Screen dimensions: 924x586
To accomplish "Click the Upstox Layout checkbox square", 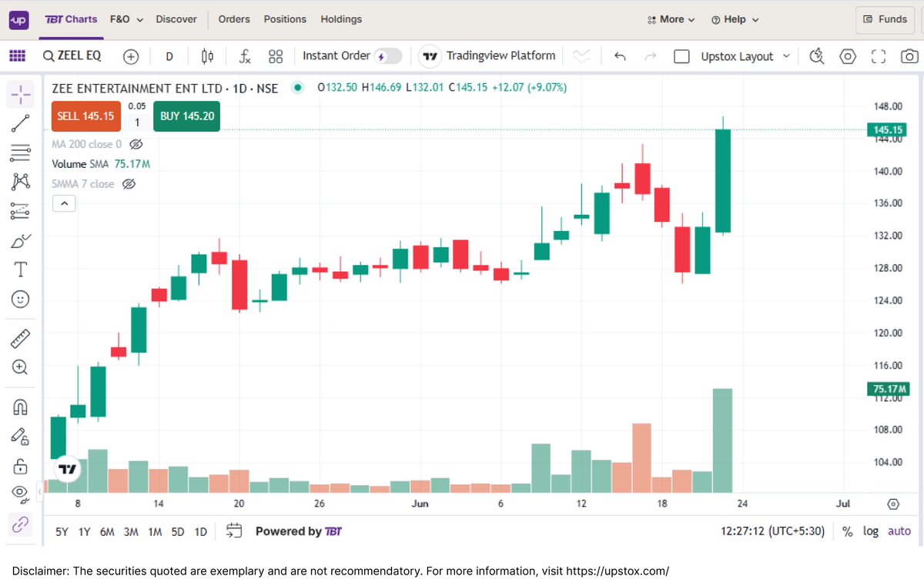I will (x=681, y=56).
